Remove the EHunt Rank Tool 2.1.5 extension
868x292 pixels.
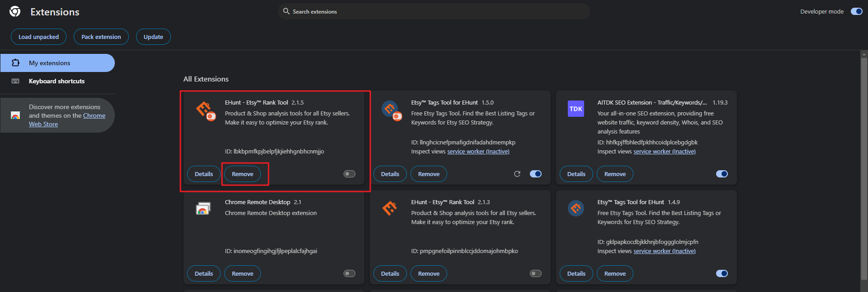point(242,174)
